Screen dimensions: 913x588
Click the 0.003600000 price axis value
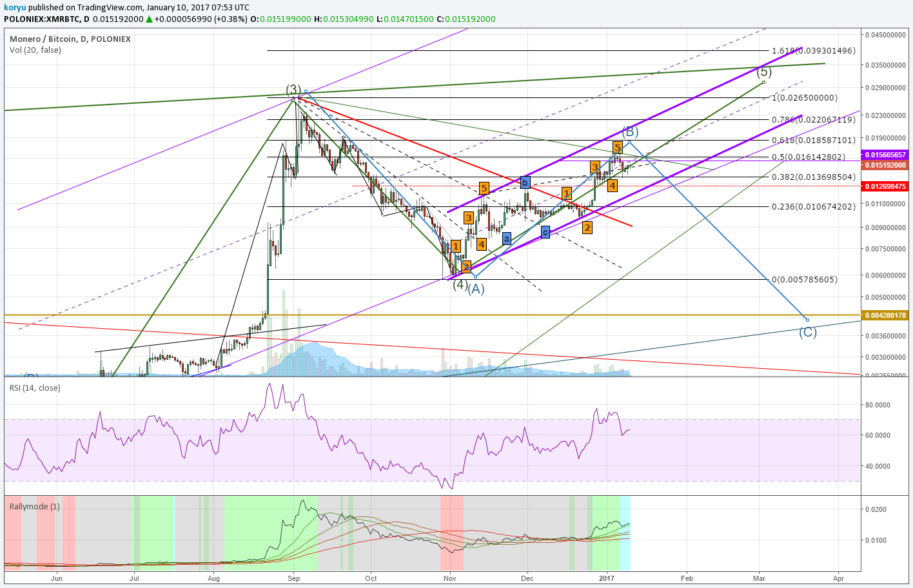tap(886, 336)
